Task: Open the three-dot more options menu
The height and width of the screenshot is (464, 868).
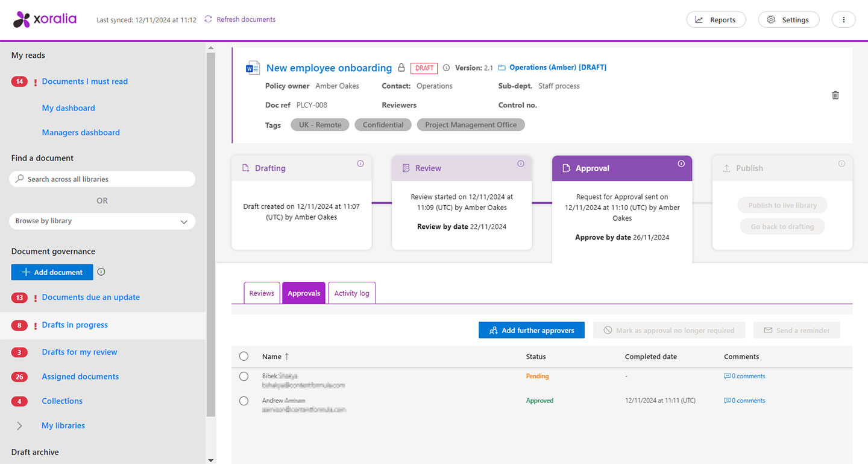Action: pos(843,20)
